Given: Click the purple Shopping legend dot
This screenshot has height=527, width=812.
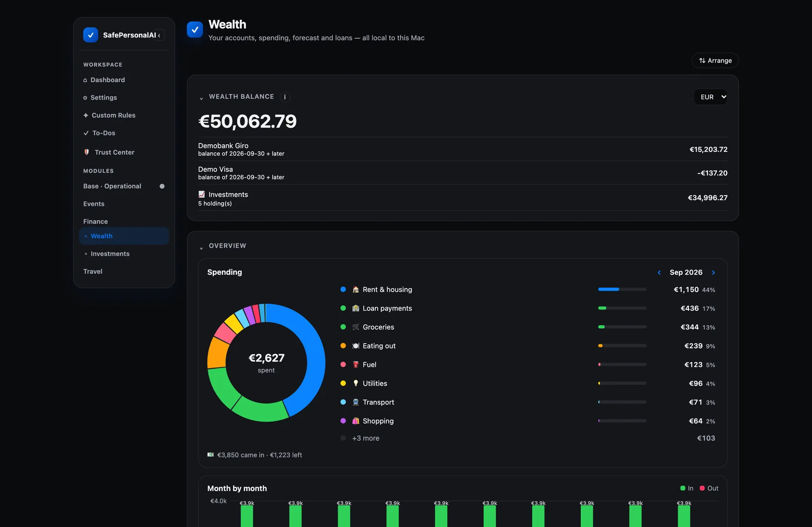Looking at the screenshot, I should point(343,421).
